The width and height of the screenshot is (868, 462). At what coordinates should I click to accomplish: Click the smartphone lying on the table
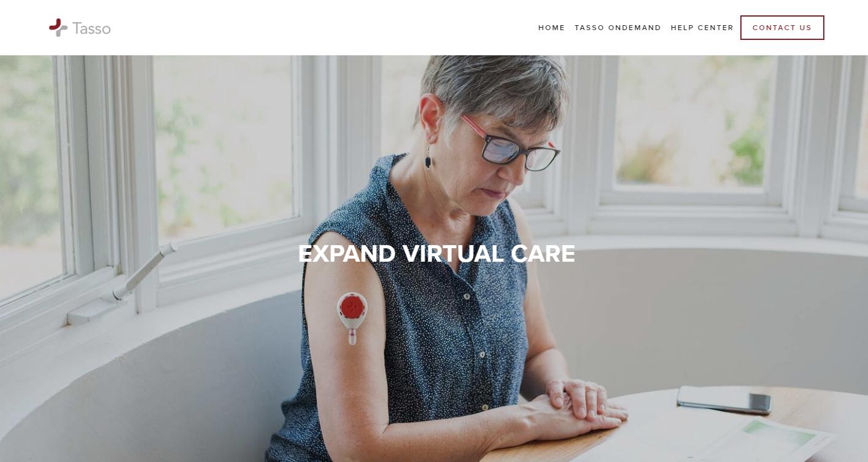pyautogui.click(x=724, y=399)
